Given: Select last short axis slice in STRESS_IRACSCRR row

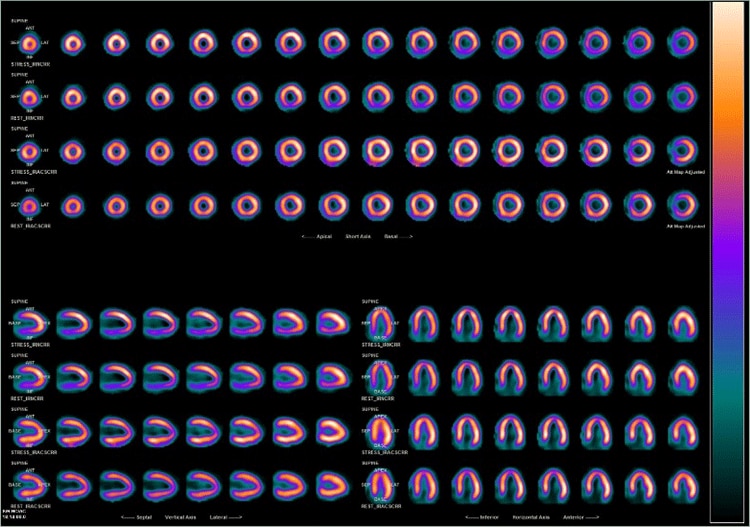Looking at the screenshot, I should [x=682, y=151].
